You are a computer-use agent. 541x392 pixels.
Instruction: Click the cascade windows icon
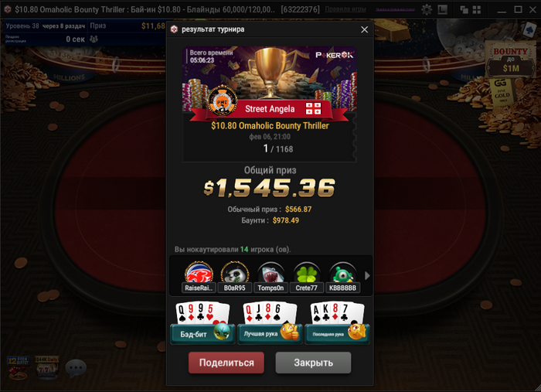tap(464, 9)
